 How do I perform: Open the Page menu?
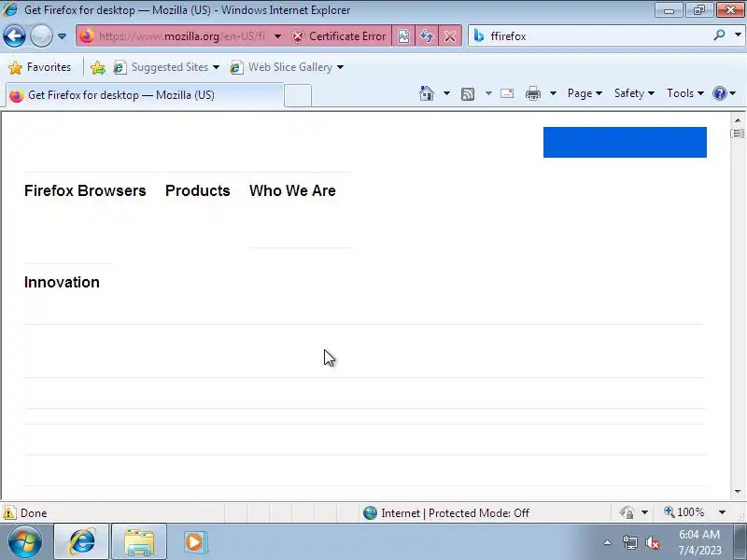[x=585, y=93]
